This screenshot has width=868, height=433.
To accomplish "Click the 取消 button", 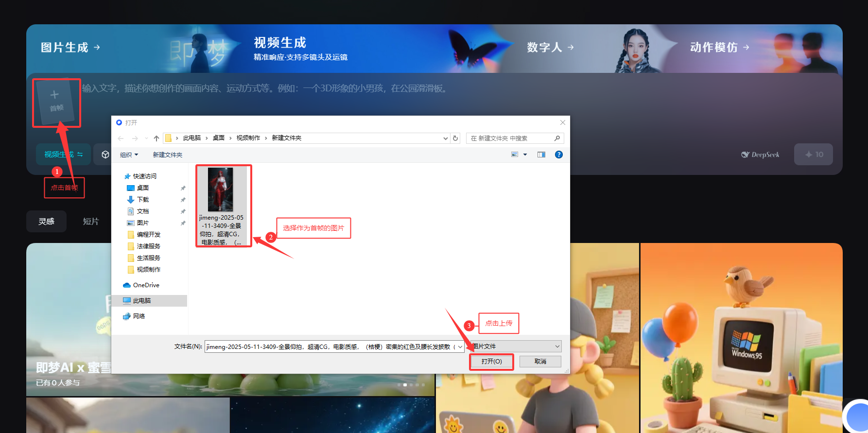I will click(x=540, y=362).
